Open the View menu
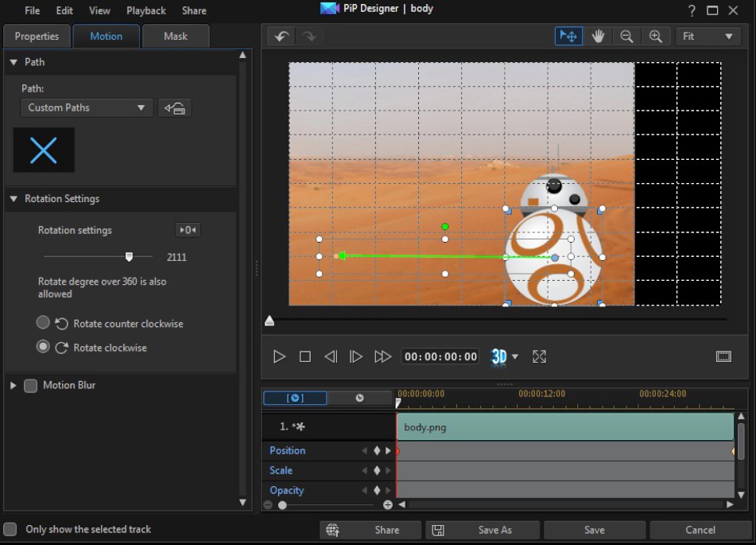The width and height of the screenshot is (756, 545). tap(99, 10)
